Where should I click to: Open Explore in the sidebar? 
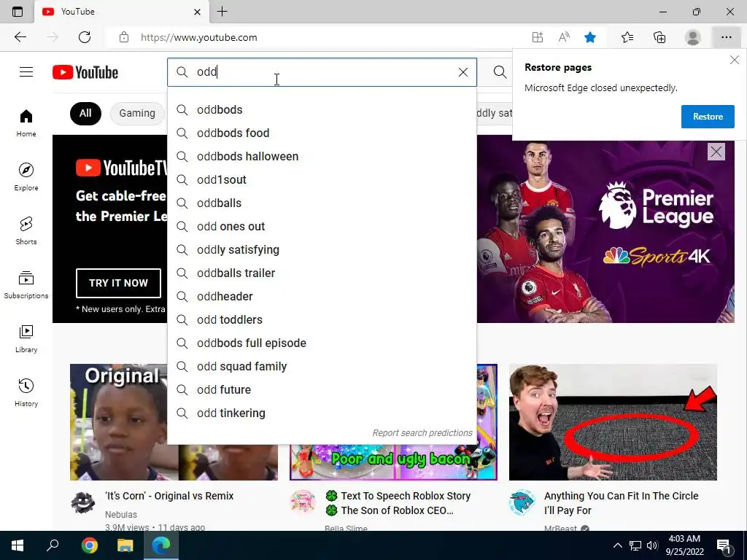26,177
